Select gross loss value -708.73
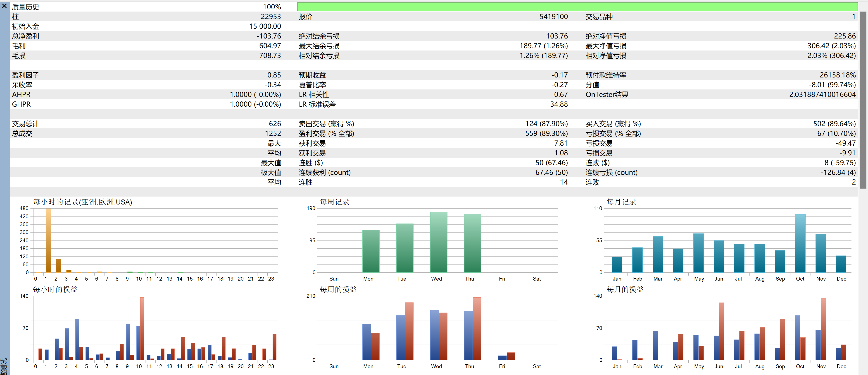The width and height of the screenshot is (868, 375). pyautogui.click(x=269, y=56)
